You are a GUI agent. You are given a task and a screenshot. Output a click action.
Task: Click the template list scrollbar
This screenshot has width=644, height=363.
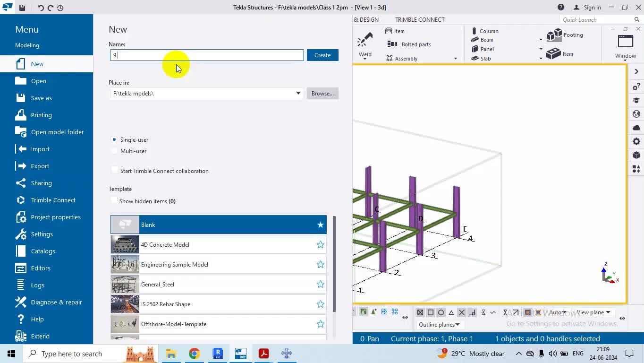(x=334, y=264)
